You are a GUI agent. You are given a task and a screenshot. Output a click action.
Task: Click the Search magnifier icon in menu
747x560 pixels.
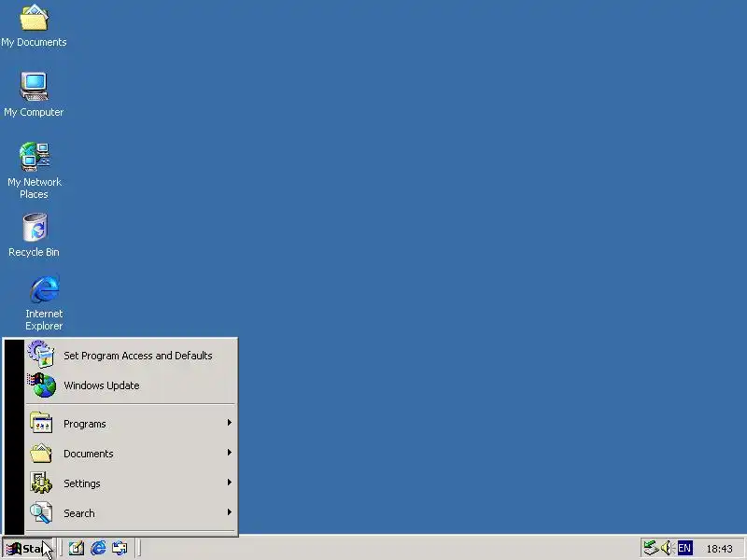[x=41, y=512]
